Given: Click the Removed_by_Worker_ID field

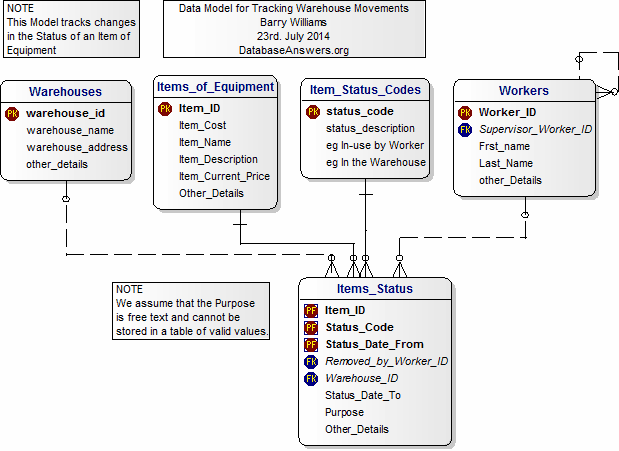Looking at the screenshot, I should coord(386,361).
